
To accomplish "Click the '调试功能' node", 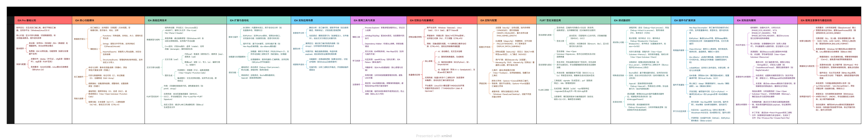I will pyautogui.click(x=232, y=73).
